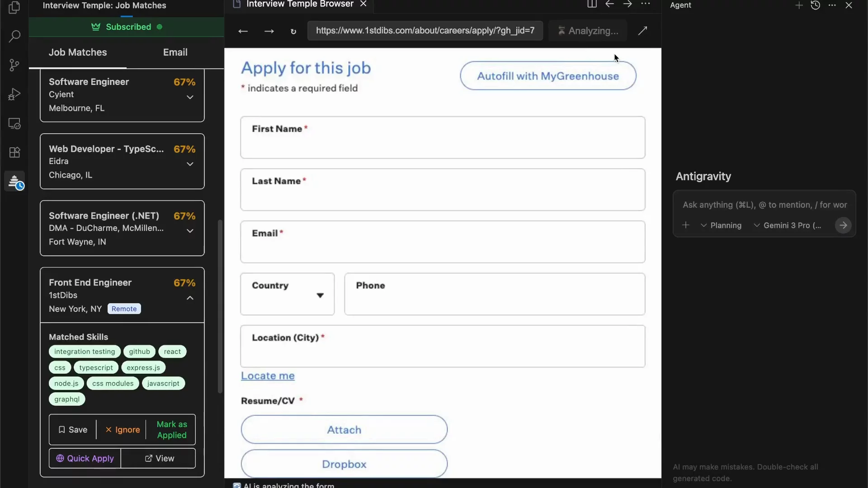Select the Job Matches tab
Viewport: 868px width, 488px height.
tap(78, 52)
